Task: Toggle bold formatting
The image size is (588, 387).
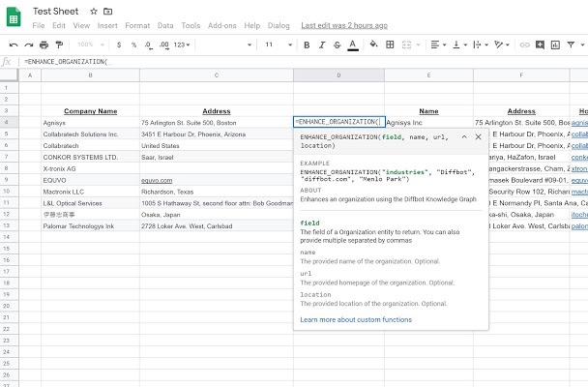Action: pos(307,45)
